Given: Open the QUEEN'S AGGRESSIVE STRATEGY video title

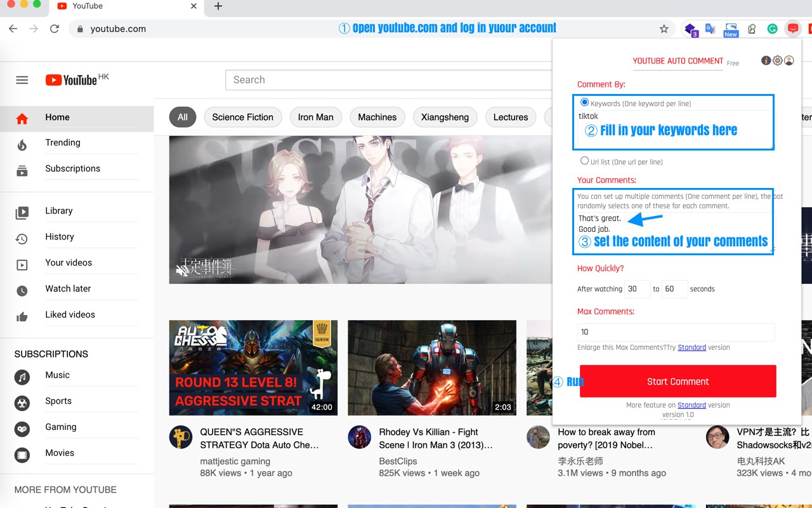Looking at the screenshot, I should tap(259, 439).
